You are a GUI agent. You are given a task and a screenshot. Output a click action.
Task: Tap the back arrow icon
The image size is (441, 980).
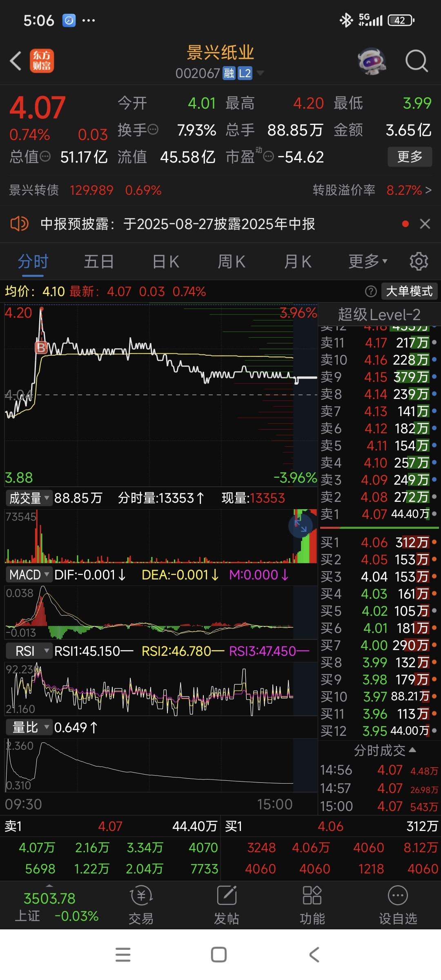16,61
